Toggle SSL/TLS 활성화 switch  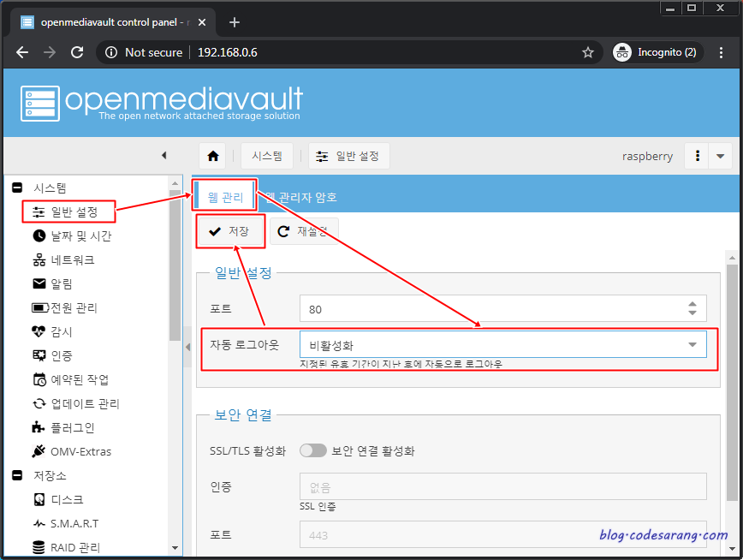pyautogui.click(x=313, y=450)
